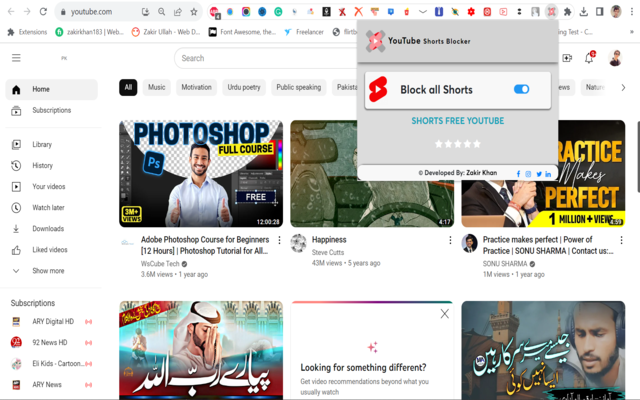
Task: Open developer's Facebook icon in popup
Action: [x=518, y=174]
